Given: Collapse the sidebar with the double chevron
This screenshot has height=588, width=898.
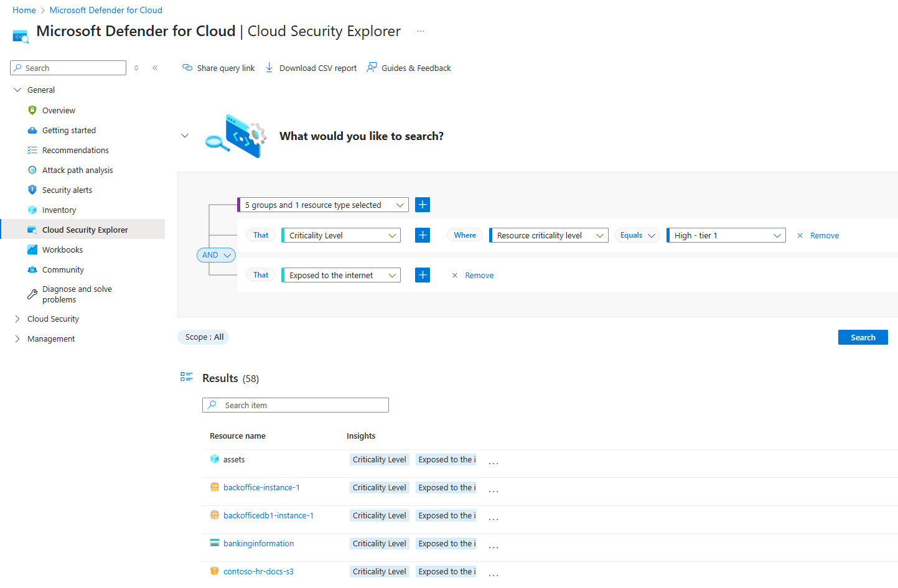Looking at the screenshot, I should pyautogui.click(x=155, y=68).
